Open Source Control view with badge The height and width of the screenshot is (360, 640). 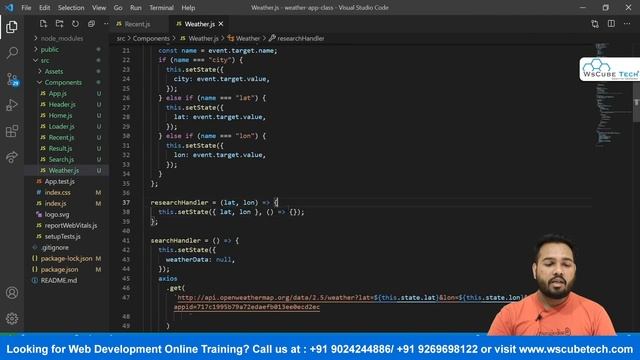(x=12, y=79)
